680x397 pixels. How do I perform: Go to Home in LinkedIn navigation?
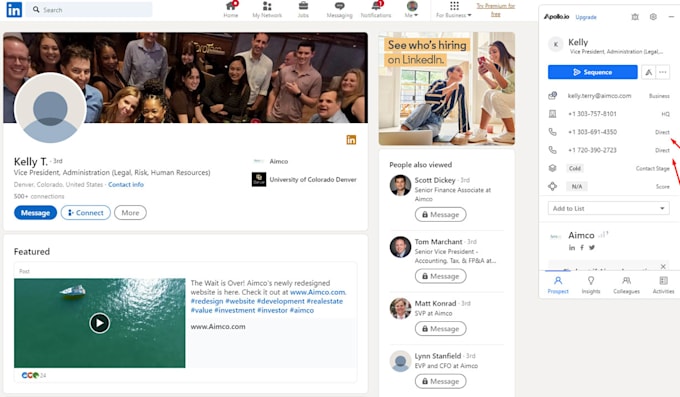[231, 10]
